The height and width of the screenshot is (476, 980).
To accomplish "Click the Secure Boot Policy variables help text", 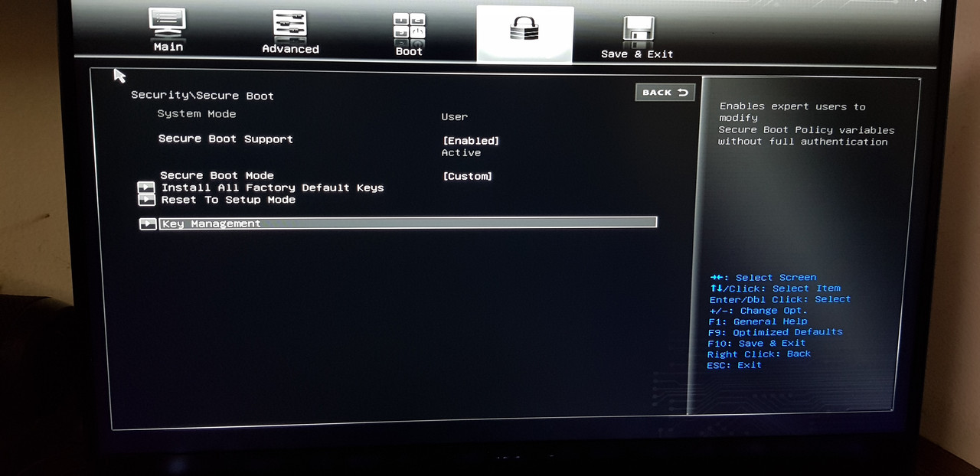I will point(806,130).
